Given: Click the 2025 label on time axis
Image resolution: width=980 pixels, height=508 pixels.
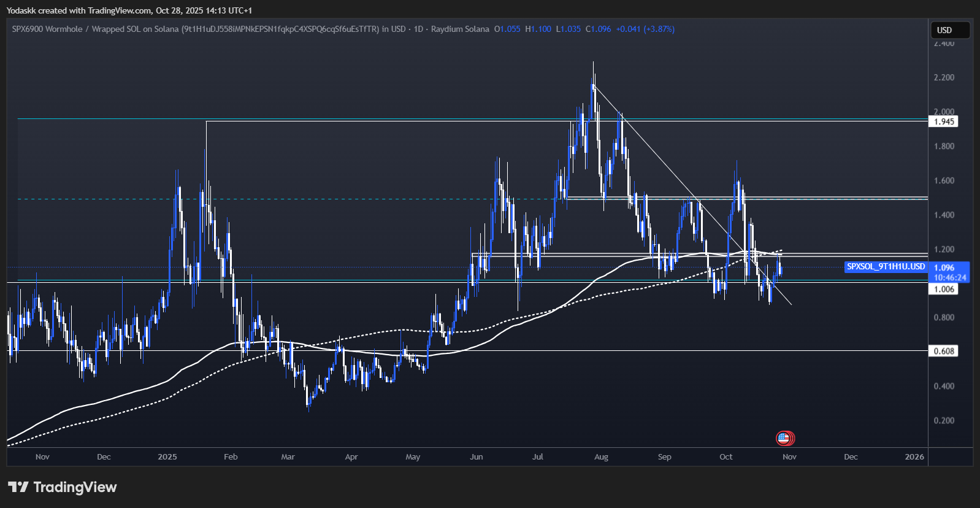Looking at the screenshot, I should click(x=167, y=457).
